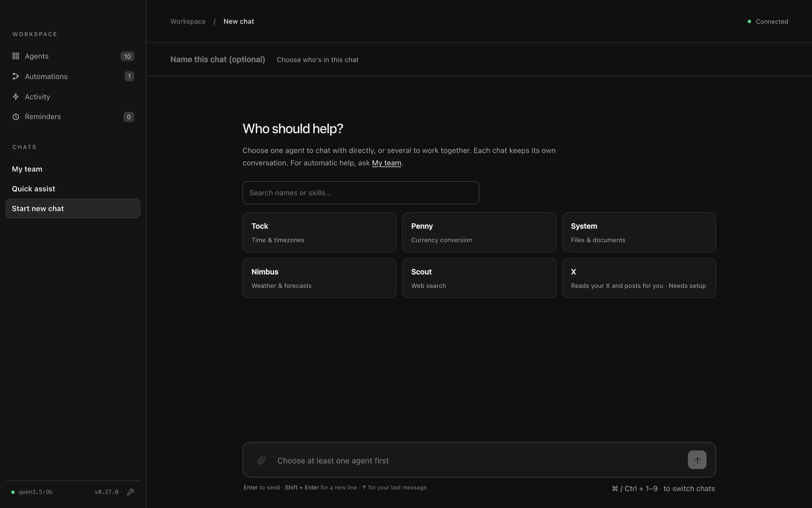Select the Scout web search agent
Viewport: 812px width, 508px height.
pos(479,278)
